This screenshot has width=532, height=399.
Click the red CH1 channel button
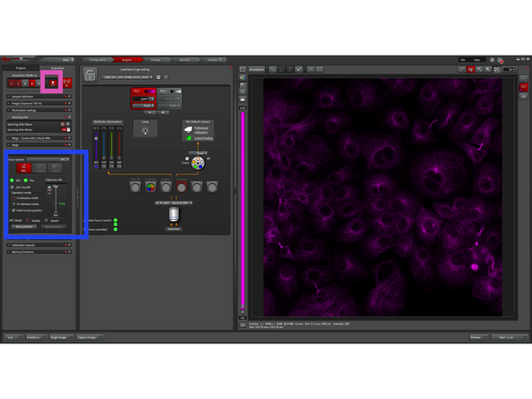coord(524,87)
